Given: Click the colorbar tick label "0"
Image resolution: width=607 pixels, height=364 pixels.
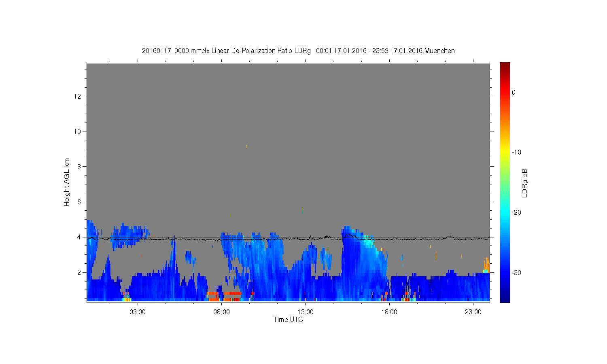Looking at the screenshot, I should tap(514, 92).
